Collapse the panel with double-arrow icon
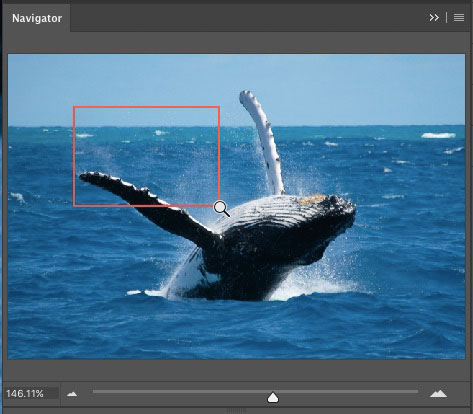 tap(434, 18)
